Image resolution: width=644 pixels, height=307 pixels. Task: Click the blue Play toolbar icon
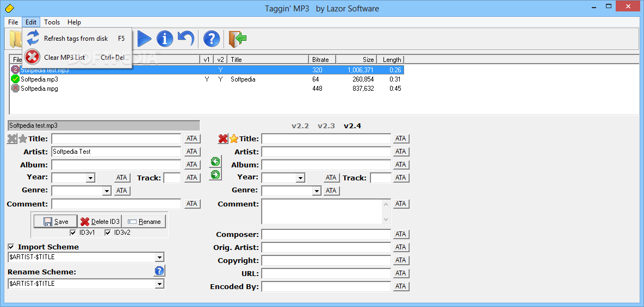pyautogui.click(x=144, y=39)
